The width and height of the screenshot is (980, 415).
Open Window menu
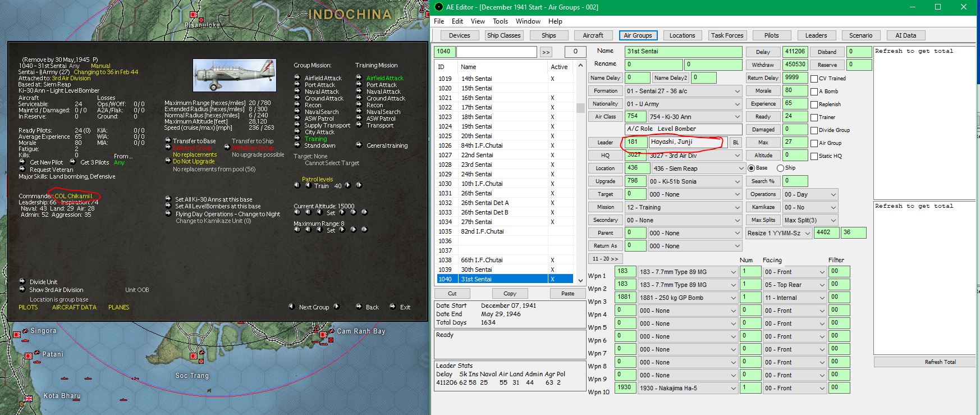[x=528, y=21]
